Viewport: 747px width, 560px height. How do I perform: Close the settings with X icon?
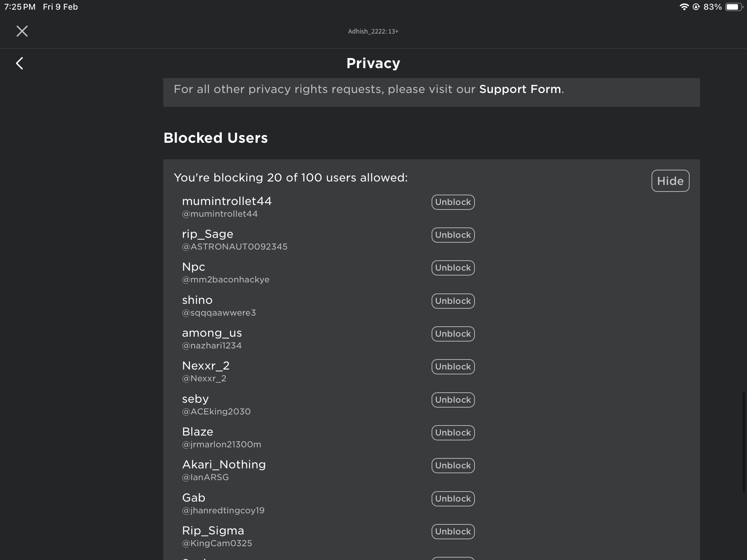click(22, 31)
